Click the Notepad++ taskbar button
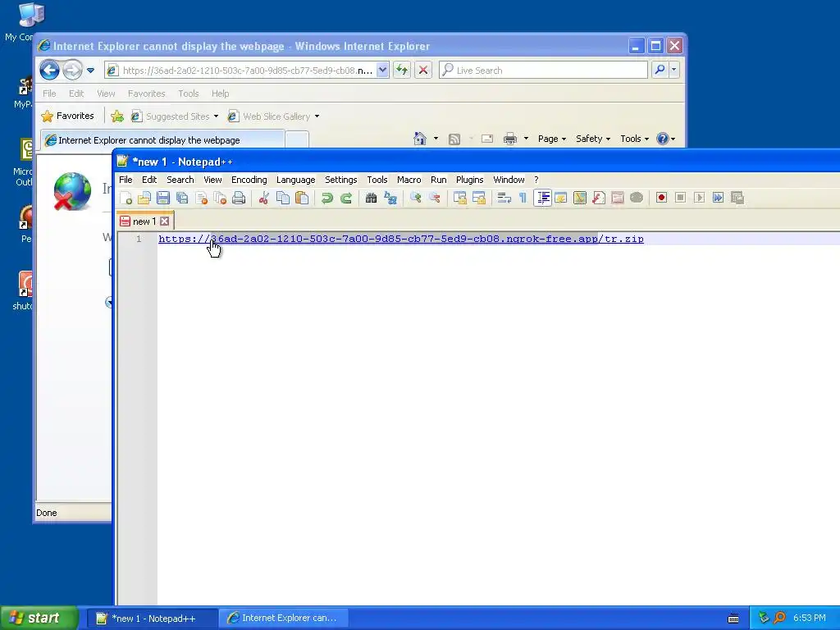840x630 pixels. 152,619
